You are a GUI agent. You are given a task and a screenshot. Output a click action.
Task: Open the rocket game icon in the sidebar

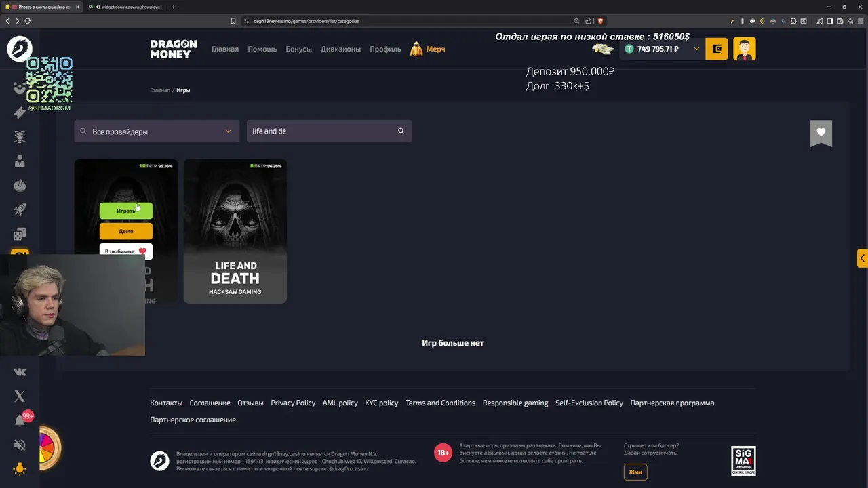pos(20,210)
